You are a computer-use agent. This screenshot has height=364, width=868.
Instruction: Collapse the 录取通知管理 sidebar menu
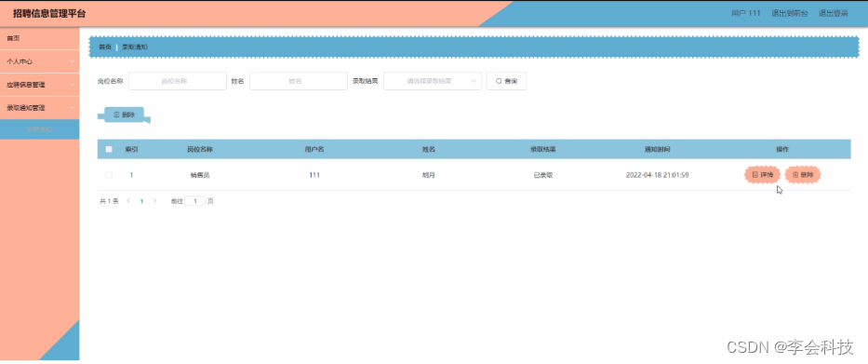(x=39, y=107)
